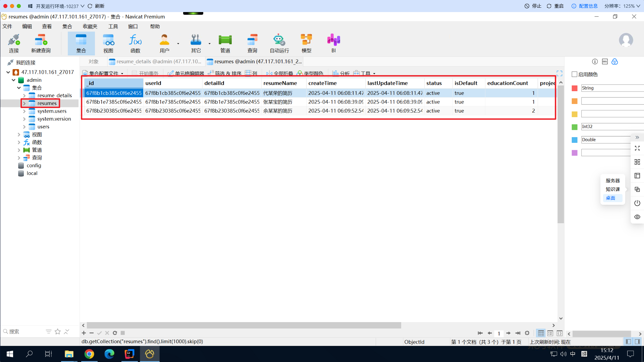644x362 pixels.
Task: Click the red String color swatch
Action: [x=575, y=88]
